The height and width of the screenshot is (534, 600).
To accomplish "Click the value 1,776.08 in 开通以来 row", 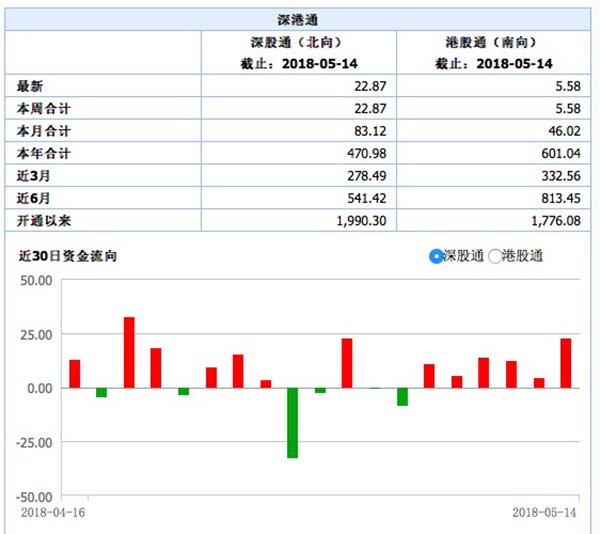I will tap(556, 221).
